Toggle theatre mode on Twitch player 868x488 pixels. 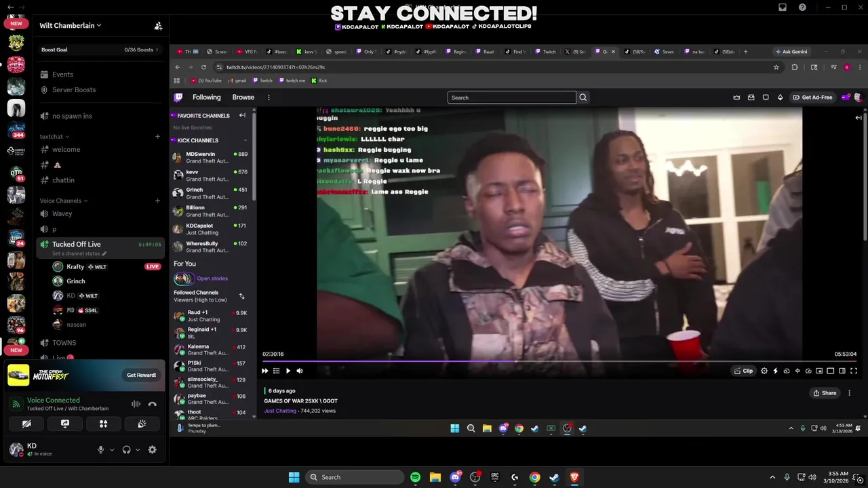click(x=842, y=371)
